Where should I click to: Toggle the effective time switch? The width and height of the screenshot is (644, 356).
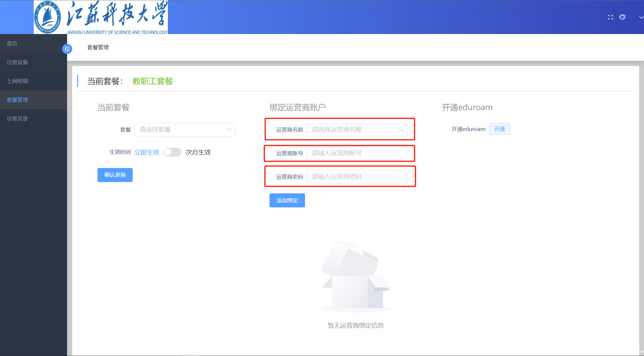(172, 152)
